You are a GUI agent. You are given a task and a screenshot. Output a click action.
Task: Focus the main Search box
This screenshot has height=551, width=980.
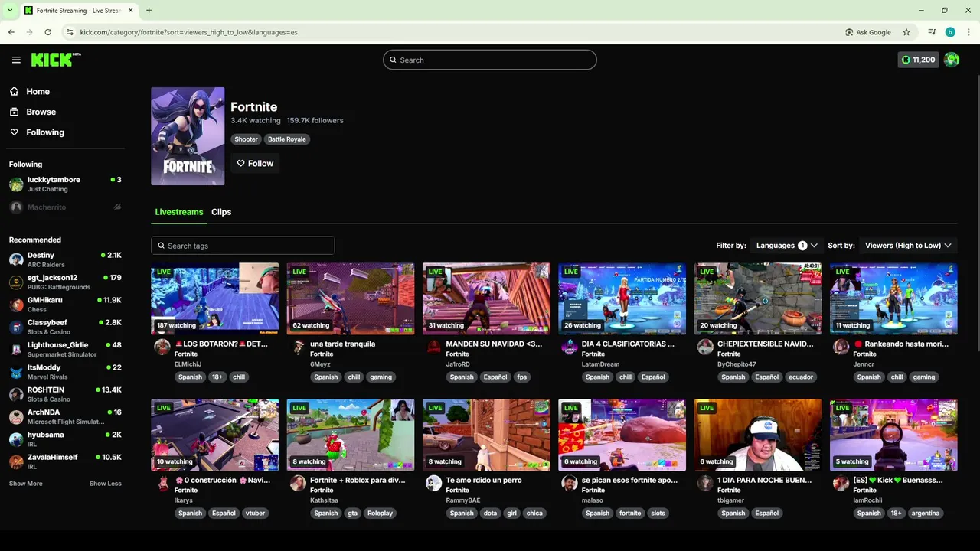coord(490,60)
